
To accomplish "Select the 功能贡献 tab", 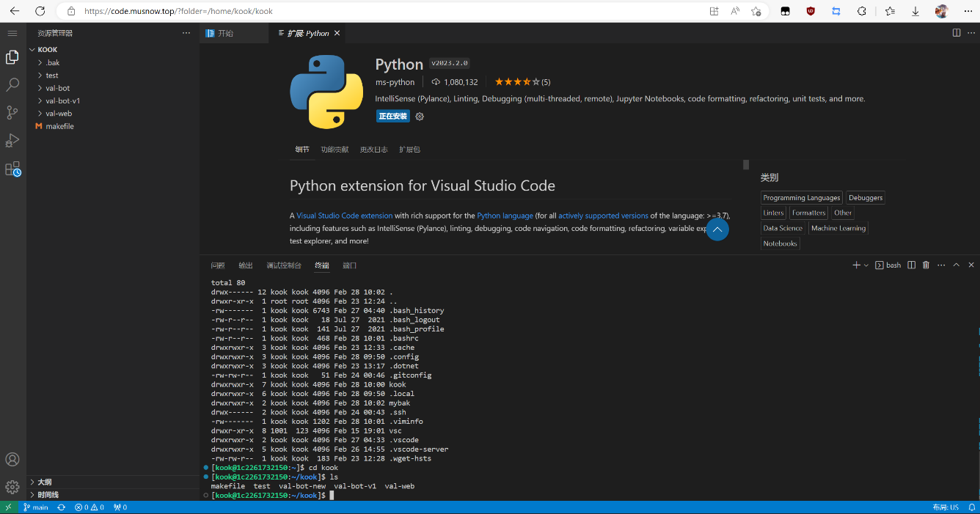I will point(334,150).
